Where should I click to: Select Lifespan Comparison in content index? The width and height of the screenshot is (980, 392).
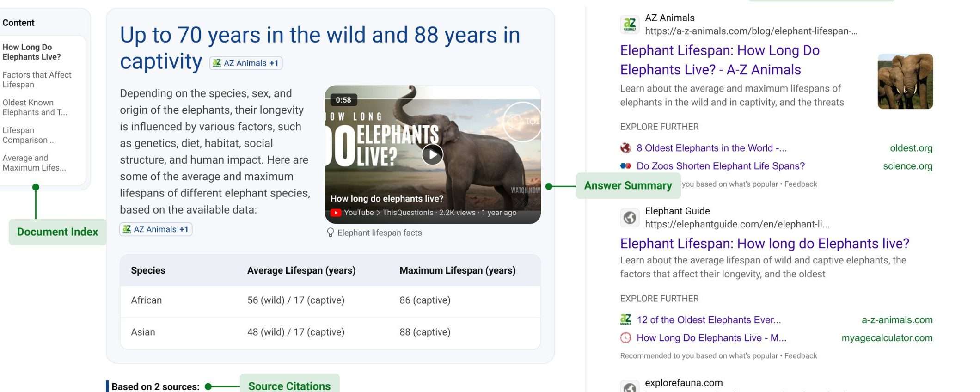tap(29, 135)
